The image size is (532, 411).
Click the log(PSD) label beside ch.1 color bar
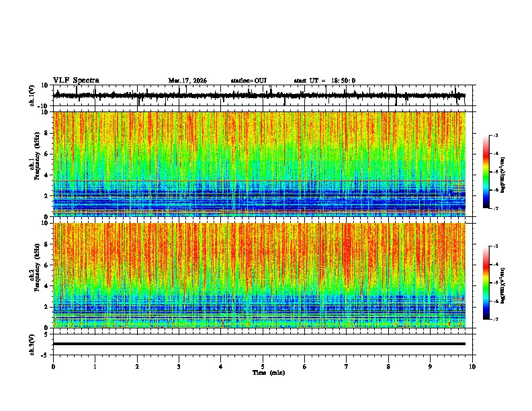click(x=503, y=175)
